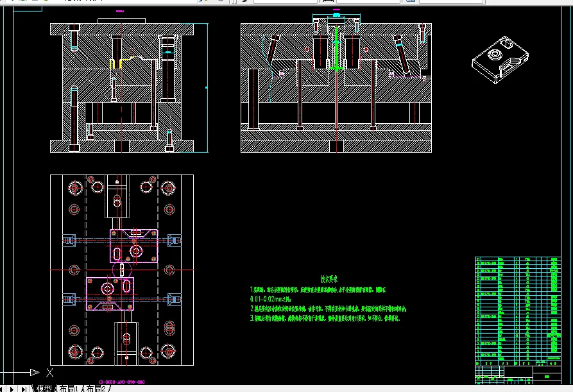The image size is (573, 392).
Task: Pick the lower magenta cavity in plan view
Action: (x=110, y=294)
